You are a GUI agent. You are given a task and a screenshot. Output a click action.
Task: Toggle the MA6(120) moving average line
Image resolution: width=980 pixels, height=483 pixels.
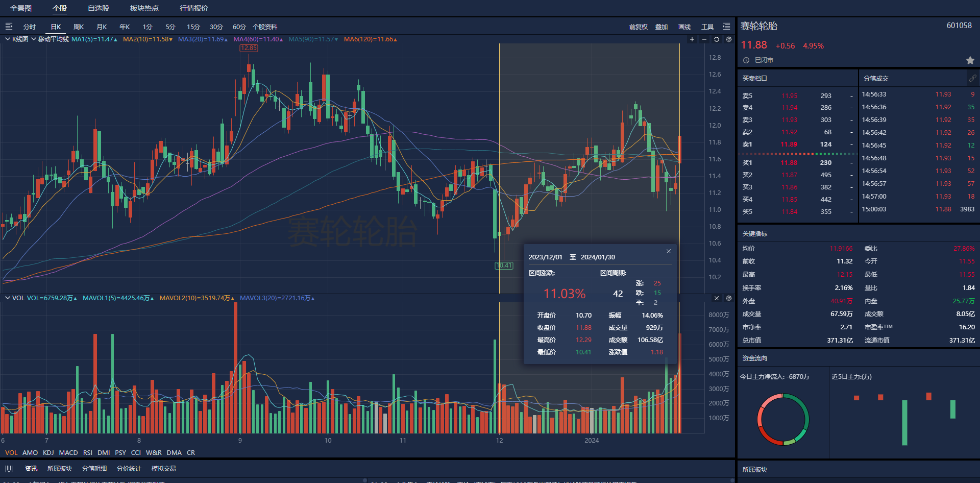coord(371,39)
